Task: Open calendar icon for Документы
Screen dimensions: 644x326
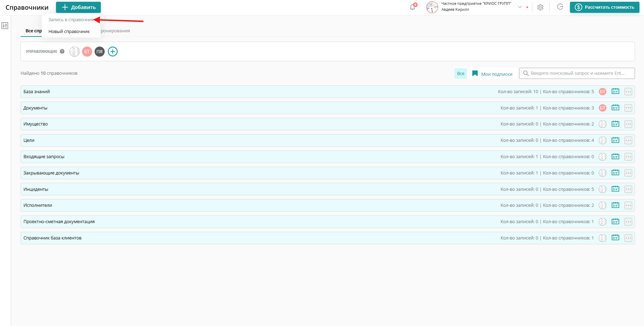Action: pyautogui.click(x=615, y=108)
